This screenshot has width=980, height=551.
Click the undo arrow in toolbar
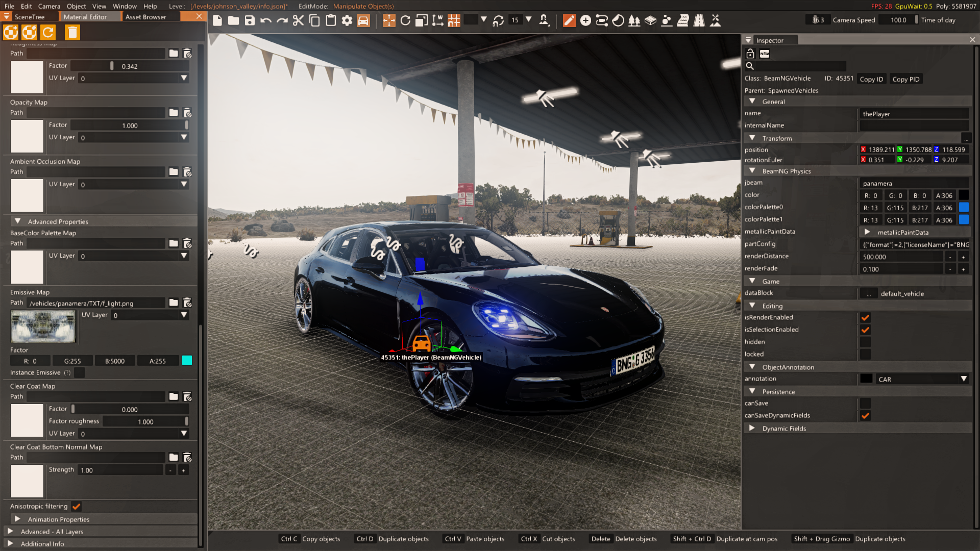coord(265,20)
